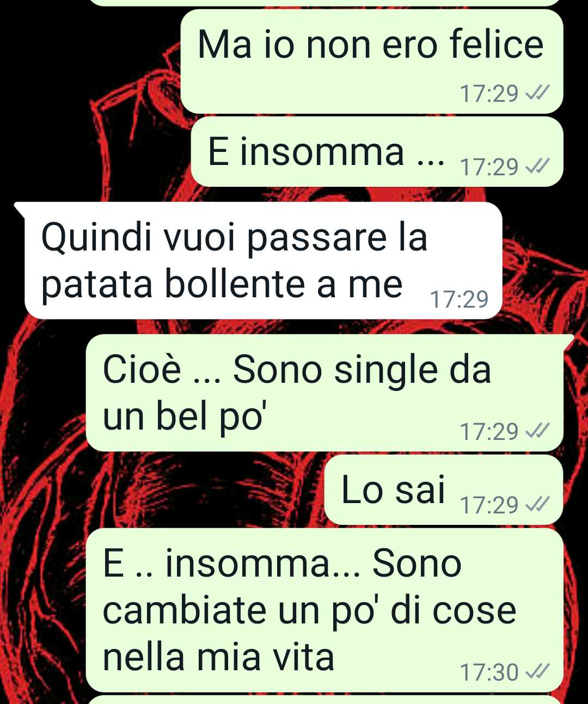Tap the 17:29 time on 'Ma io non ero felice'
588x704 pixels.
coord(489,94)
